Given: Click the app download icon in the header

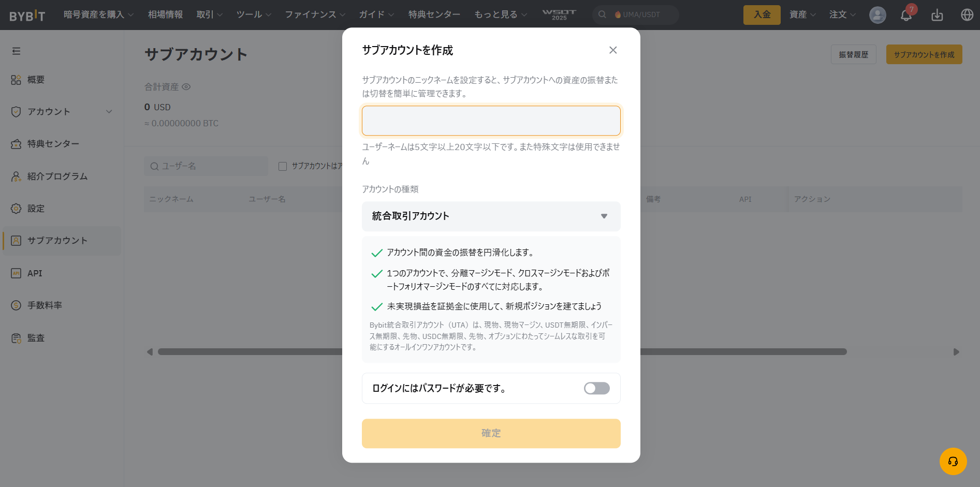Looking at the screenshot, I should [937, 15].
